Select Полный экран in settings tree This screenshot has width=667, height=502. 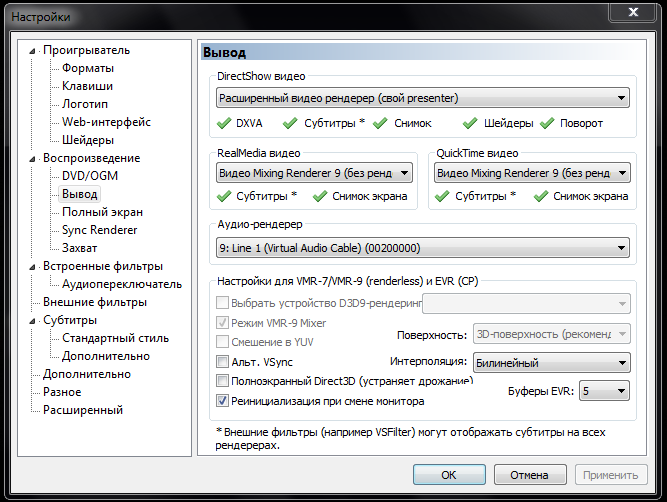coord(102,212)
